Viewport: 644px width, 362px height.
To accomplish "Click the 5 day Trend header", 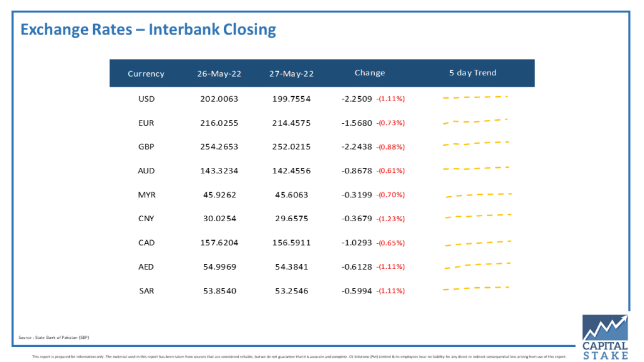I will pos(473,73).
